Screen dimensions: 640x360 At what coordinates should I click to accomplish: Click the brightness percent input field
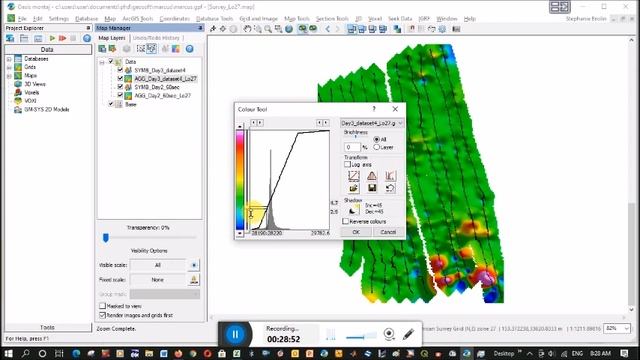click(353, 147)
